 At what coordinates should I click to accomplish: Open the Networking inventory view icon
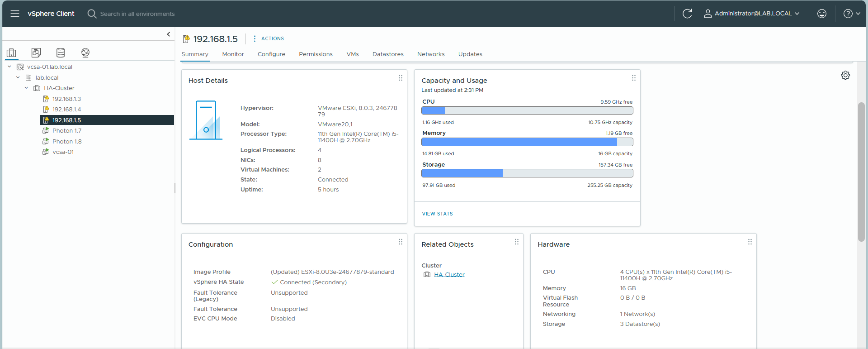(x=85, y=53)
